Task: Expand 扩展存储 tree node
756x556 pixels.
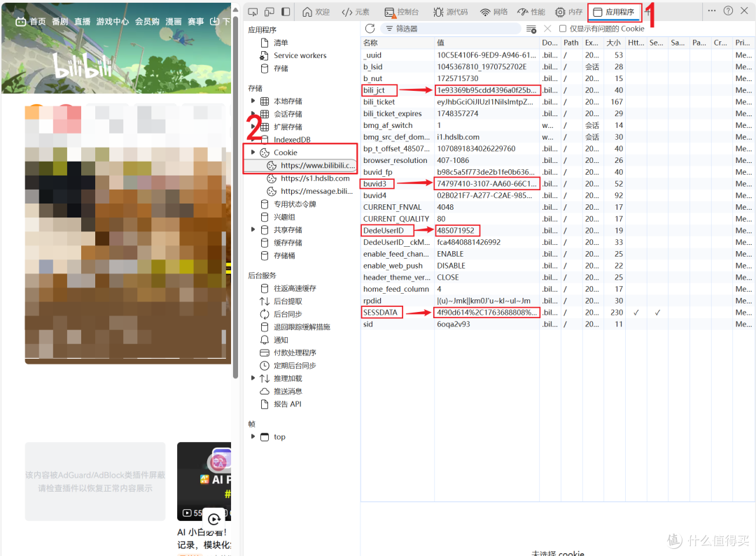Action: (x=253, y=127)
